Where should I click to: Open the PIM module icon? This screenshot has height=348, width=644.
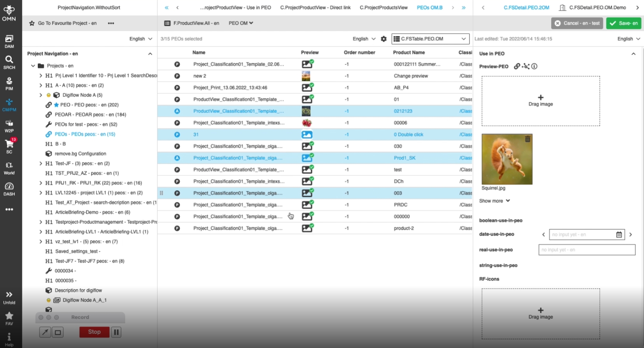9,83
